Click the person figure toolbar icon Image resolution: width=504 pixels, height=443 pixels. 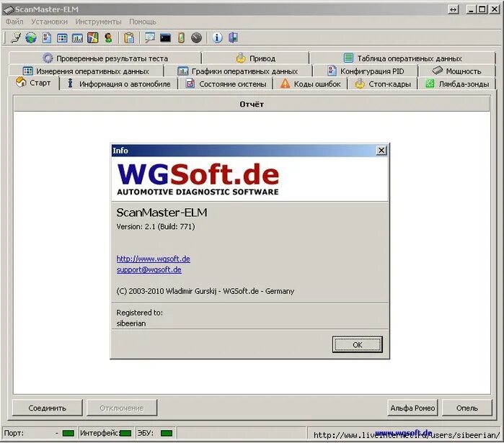[x=108, y=38]
